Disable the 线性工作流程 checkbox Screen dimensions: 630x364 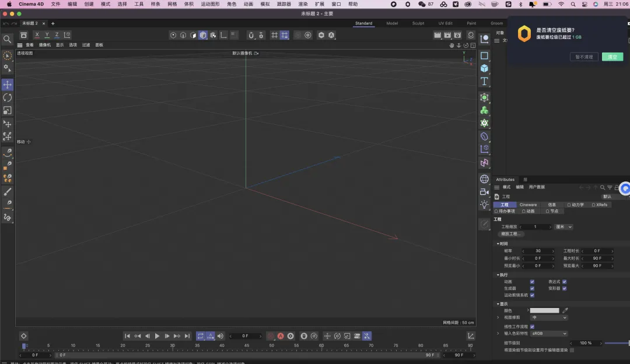pyautogui.click(x=532, y=327)
